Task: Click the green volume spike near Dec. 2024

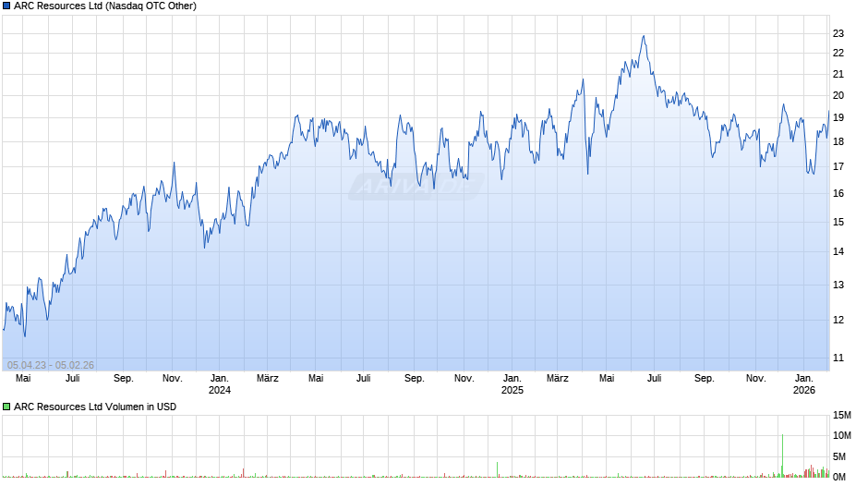Action: click(x=497, y=469)
